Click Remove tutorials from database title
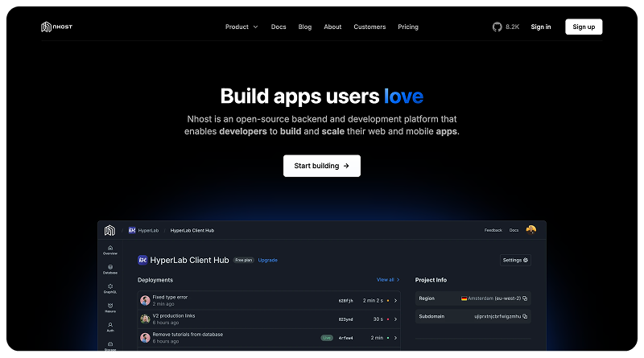 click(188, 334)
